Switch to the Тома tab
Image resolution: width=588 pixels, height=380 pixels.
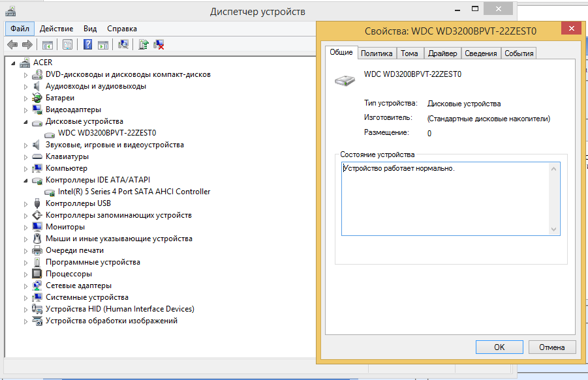click(409, 53)
